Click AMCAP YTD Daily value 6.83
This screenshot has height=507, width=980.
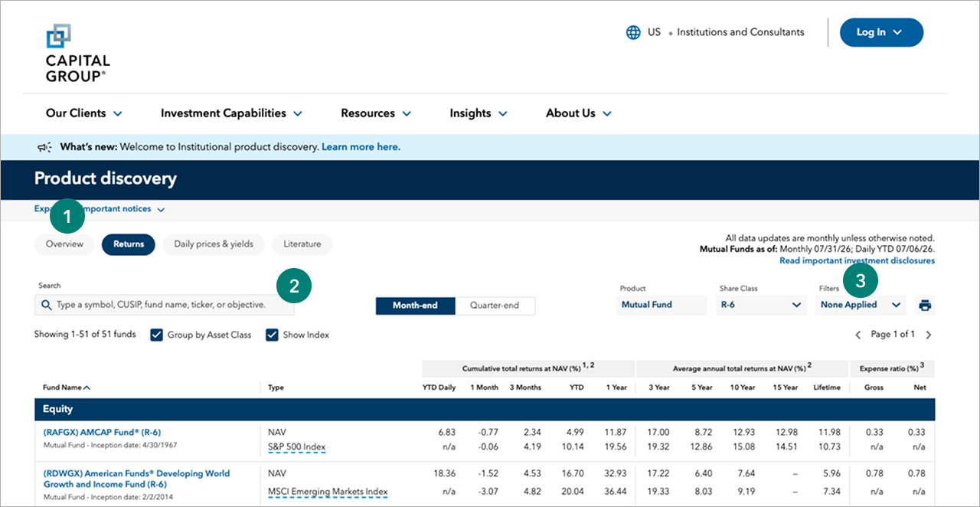pyautogui.click(x=446, y=432)
